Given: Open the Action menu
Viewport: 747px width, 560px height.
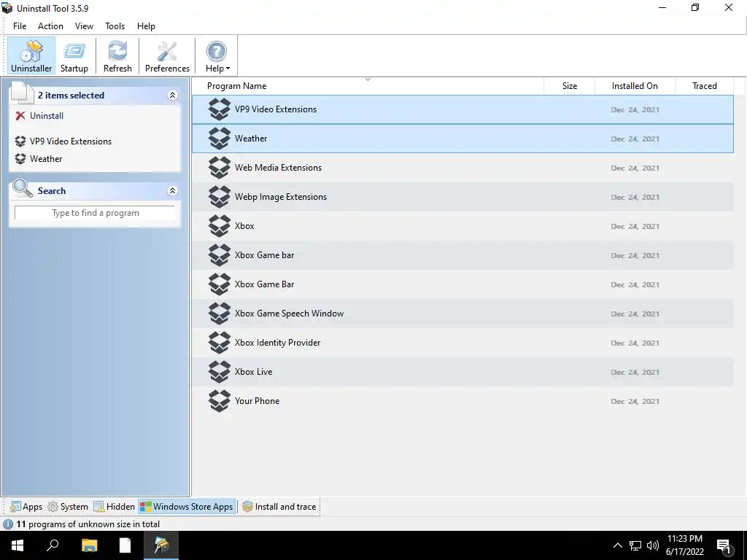Looking at the screenshot, I should pos(50,26).
